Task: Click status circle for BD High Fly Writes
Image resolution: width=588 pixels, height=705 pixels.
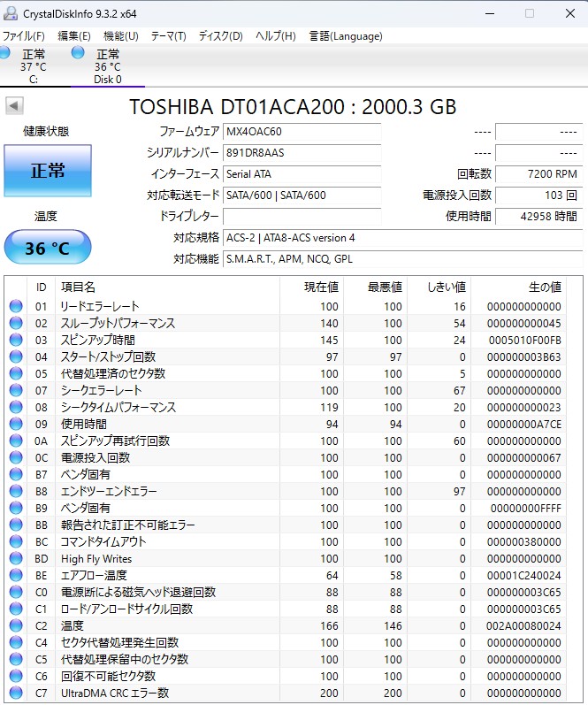Action: point(16,558)
